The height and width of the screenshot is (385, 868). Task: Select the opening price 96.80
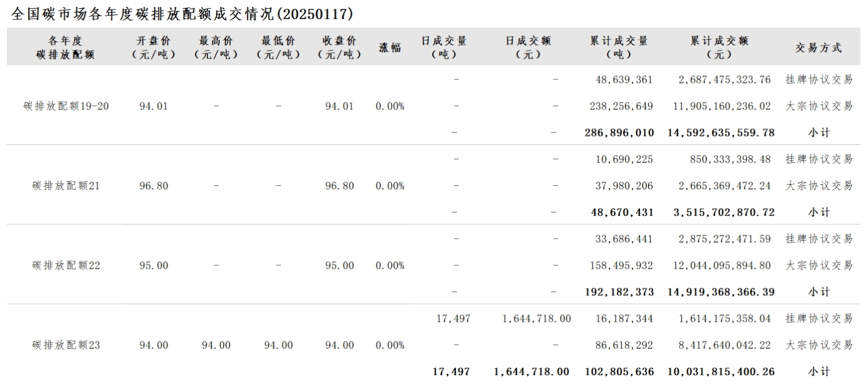point(154,186)
